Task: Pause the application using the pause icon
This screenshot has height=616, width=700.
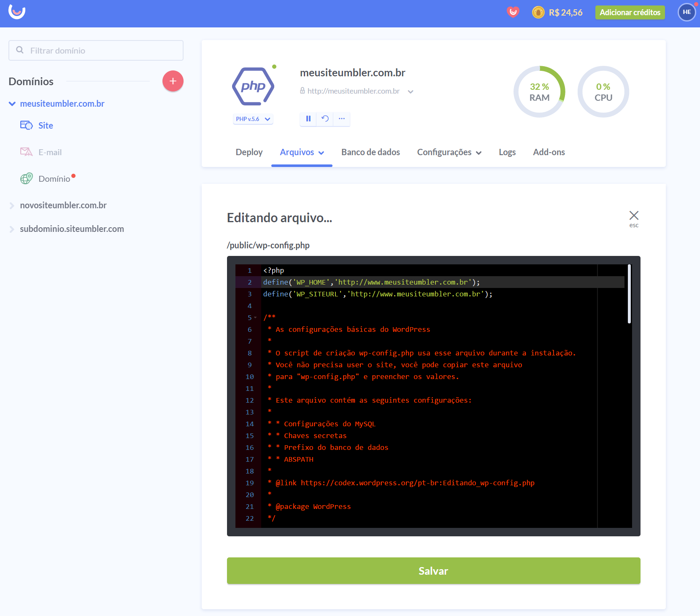Action: tap(308, 119)
